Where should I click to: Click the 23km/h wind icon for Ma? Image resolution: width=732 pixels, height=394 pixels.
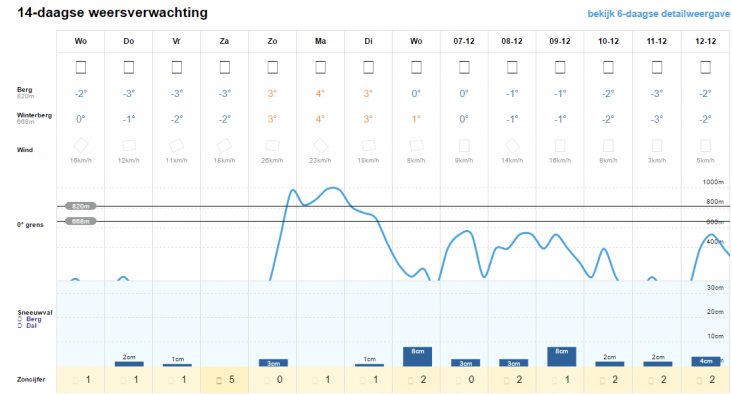(320, 146)
